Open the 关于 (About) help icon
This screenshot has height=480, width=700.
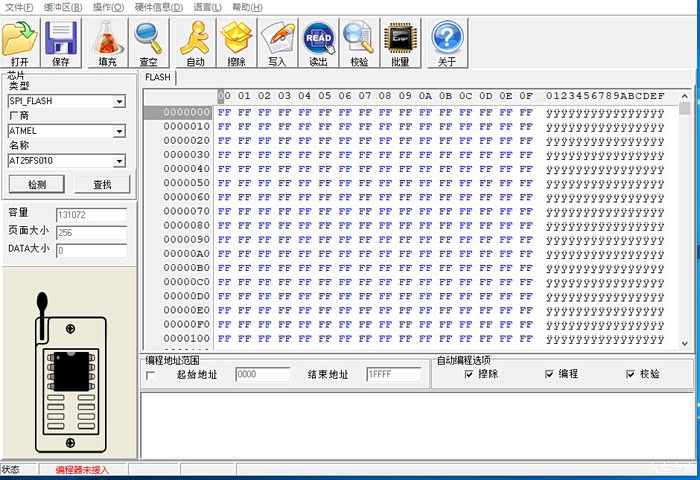447,40
